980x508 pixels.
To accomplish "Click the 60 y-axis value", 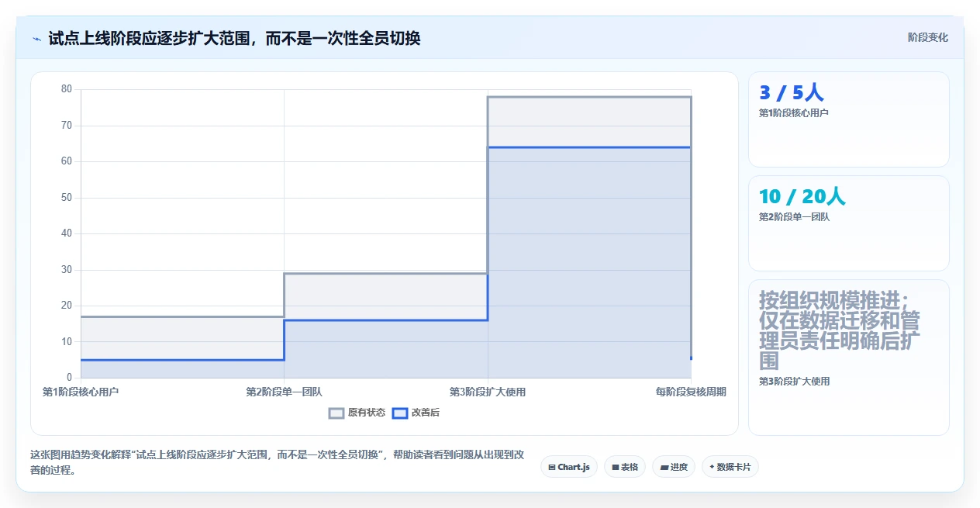I will click(x=67, y=161).
